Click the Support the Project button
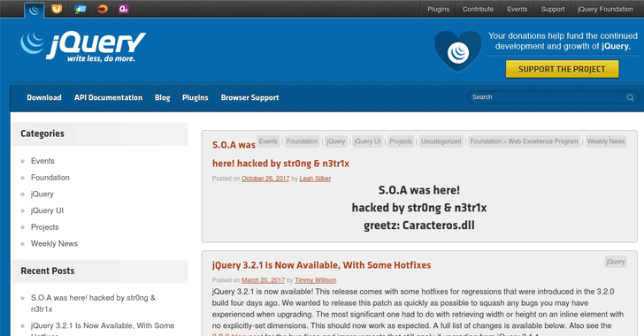This screenshot has height=336, width=644. pos(562,69)
